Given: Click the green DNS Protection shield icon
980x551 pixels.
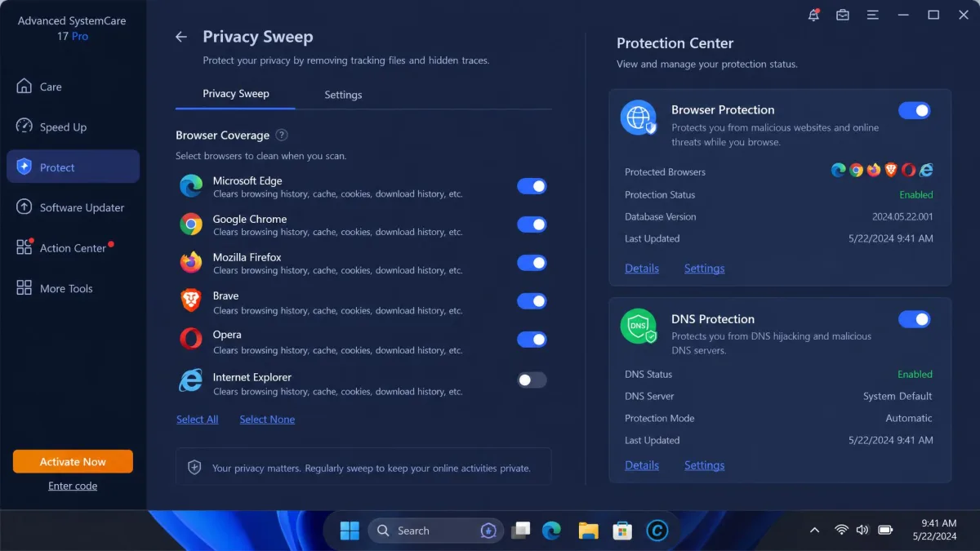Looking at the screenshot, I should pos(639,327).
